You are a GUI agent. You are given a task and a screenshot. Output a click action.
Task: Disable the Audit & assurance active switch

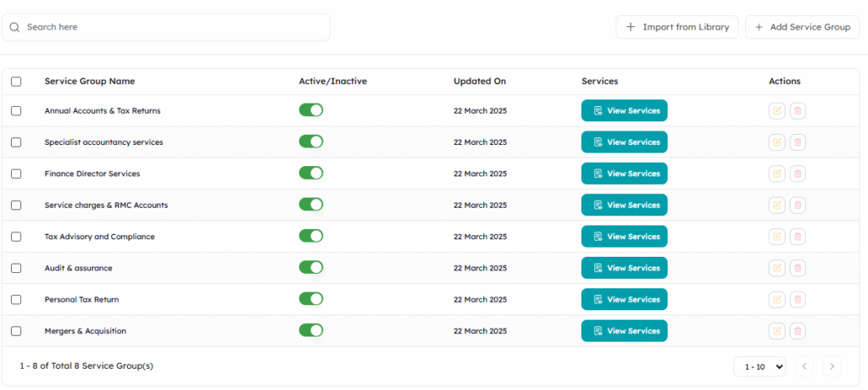[x=311, y=267]
